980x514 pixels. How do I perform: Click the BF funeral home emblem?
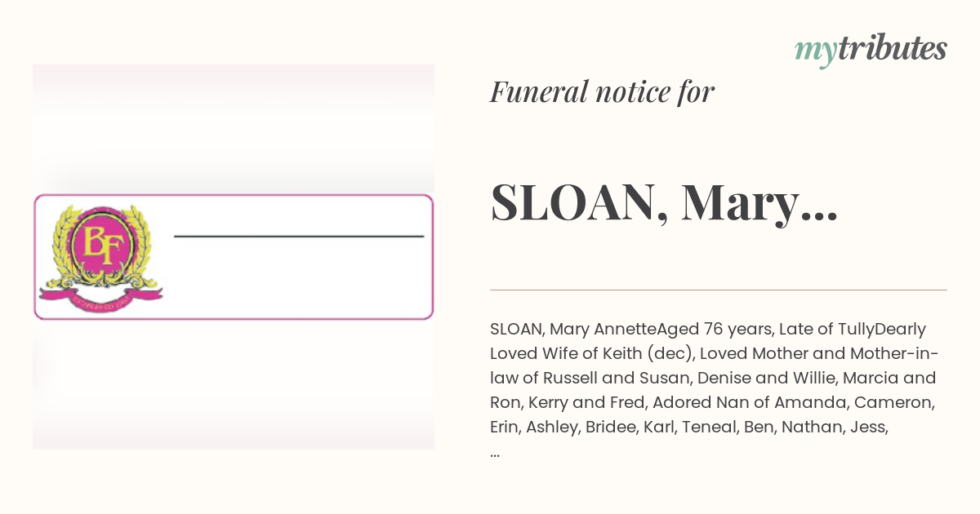click(x=100, y=255)
